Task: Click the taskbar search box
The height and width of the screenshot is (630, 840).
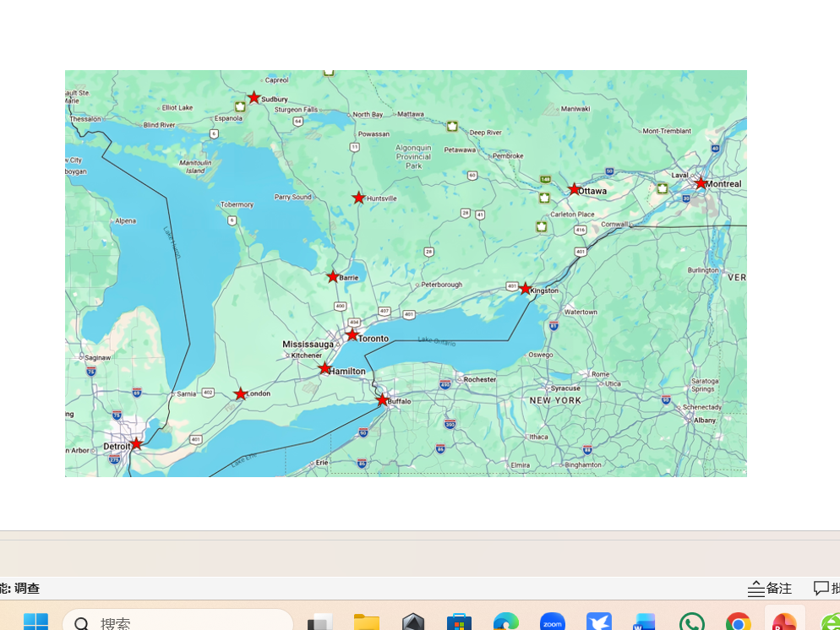Action: pyautogui.click(x=177, y=623)
